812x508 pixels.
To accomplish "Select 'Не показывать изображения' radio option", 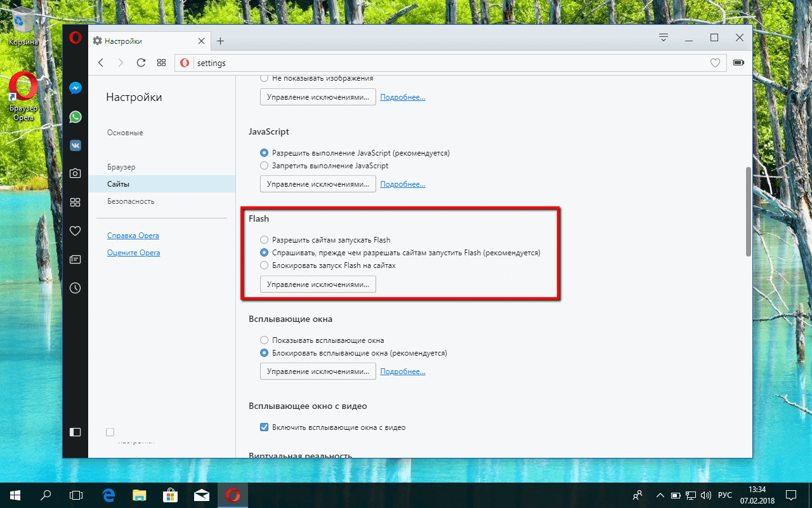I will (264, 78).
